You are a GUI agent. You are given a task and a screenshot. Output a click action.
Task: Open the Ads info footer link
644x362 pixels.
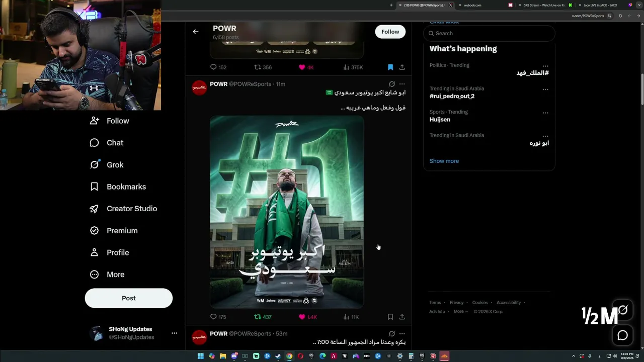[437, 311]
